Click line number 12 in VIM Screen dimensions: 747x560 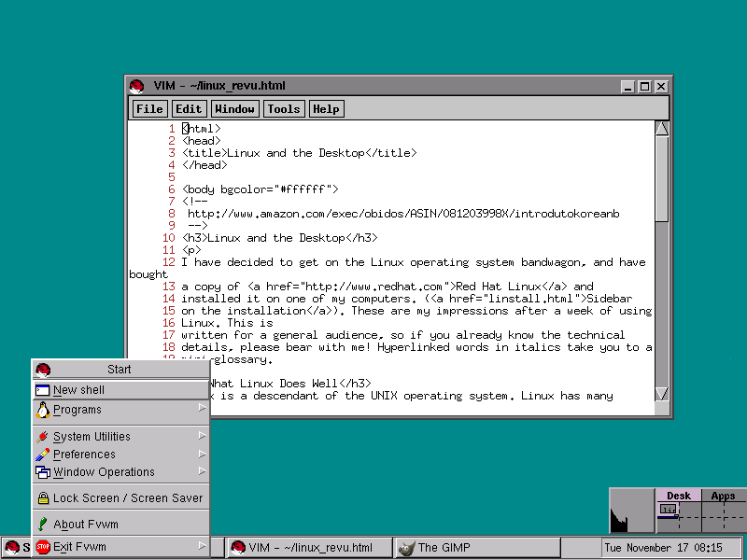(x=169, y=262)
